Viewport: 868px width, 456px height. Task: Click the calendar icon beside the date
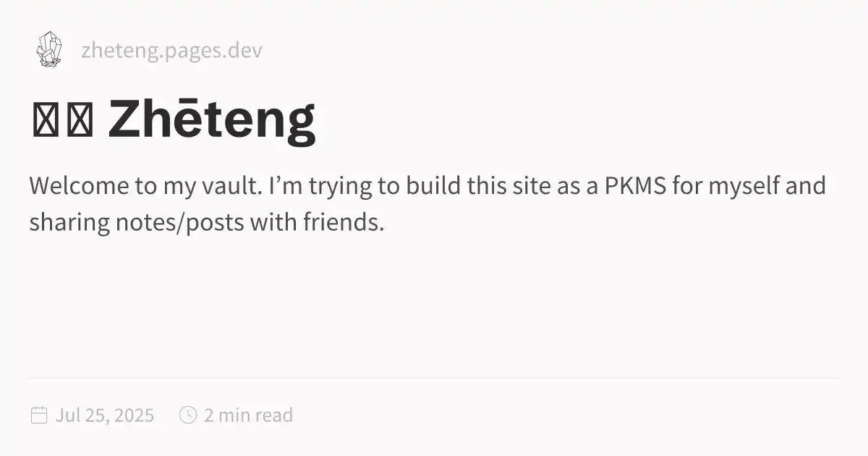tap(39, 415)
